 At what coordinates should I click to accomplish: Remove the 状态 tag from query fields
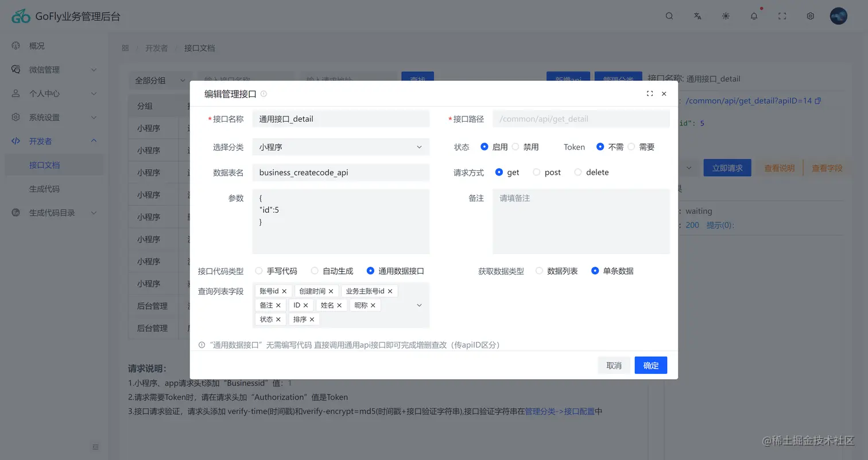click(278, 319)
